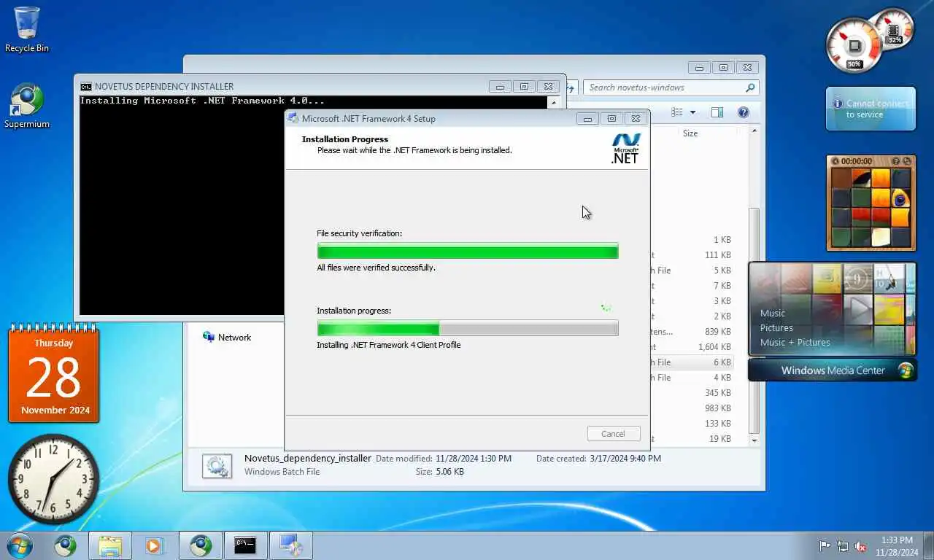
Task: Select the file row sized 345 KB
Action: point(692,393)
